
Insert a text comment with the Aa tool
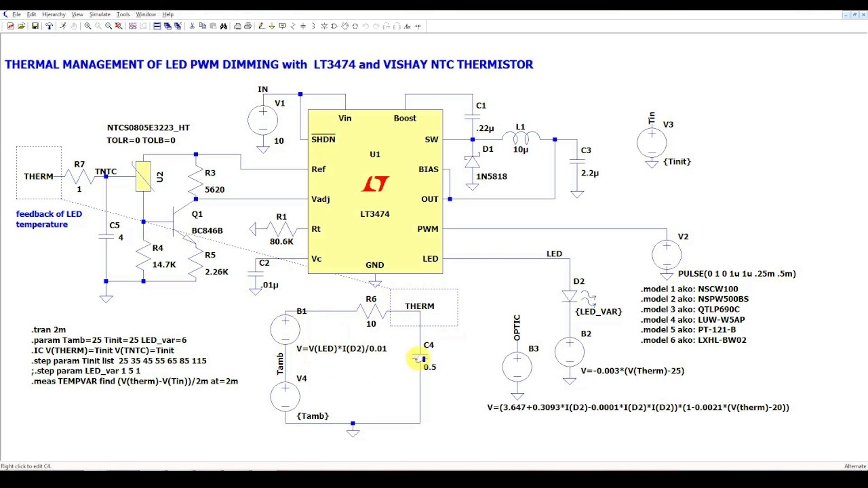[408, 26]
